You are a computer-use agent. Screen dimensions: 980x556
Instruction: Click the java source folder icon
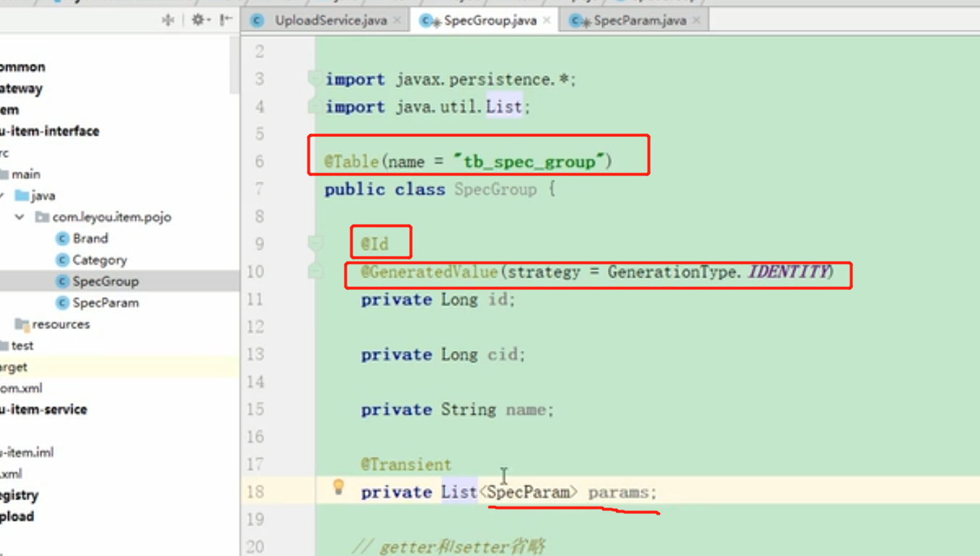coord(21,196)
